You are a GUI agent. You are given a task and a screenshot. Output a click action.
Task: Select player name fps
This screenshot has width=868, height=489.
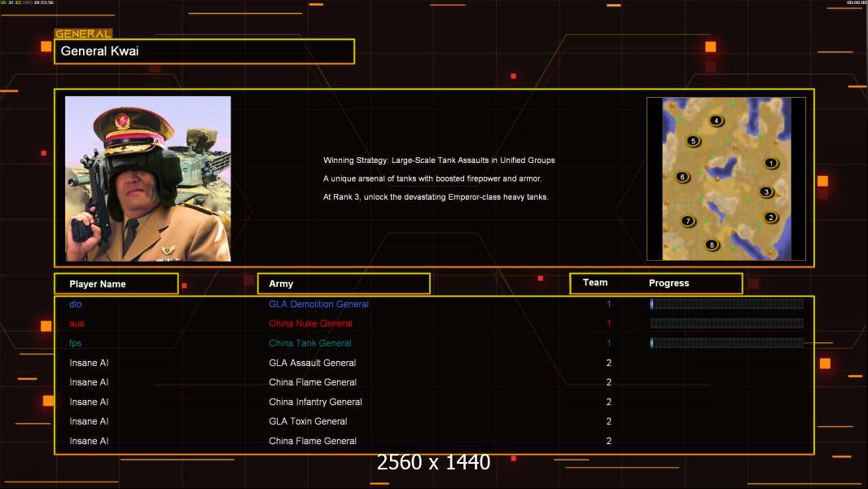[75, 343]
